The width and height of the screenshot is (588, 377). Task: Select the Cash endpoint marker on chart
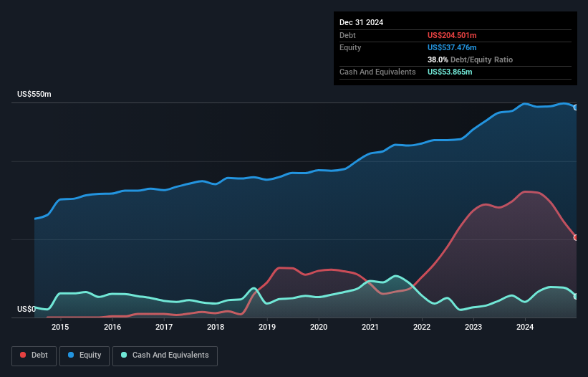[x=576, y=296]
